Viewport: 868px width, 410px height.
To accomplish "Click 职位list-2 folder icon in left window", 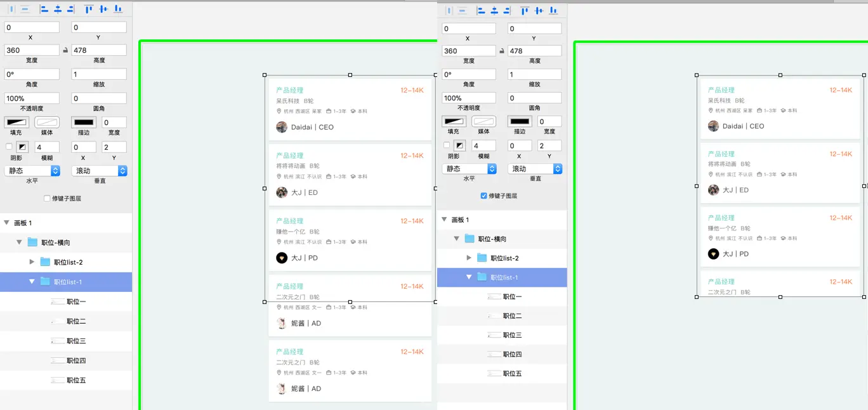I will point(45,262).
